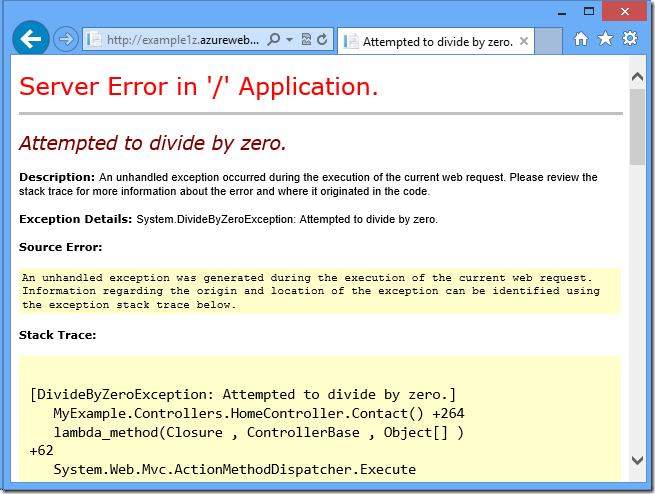Expand the address bar autocomplete dropdown arrow
This screenshot has height=494, width=655.
(x=289, y=40)
